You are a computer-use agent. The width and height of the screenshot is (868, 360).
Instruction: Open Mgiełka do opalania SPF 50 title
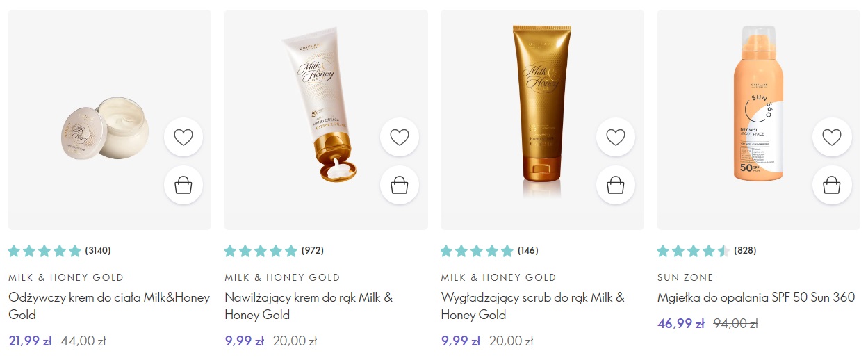[x=756, y=297]
